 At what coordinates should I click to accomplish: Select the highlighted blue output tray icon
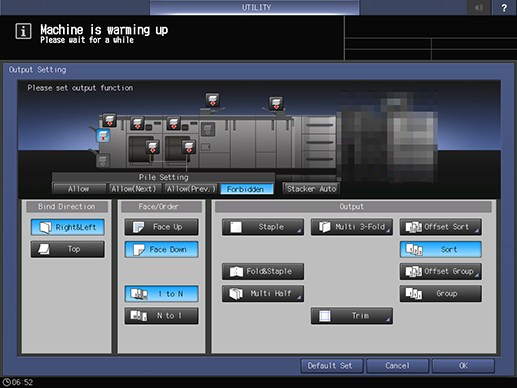point(103,136)
